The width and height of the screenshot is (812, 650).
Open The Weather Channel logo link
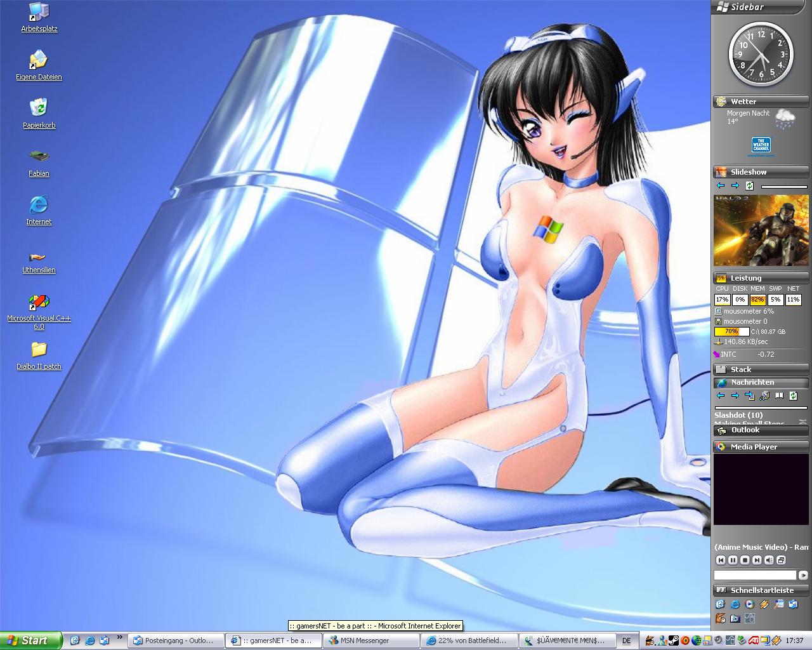[x=761, y=147]
